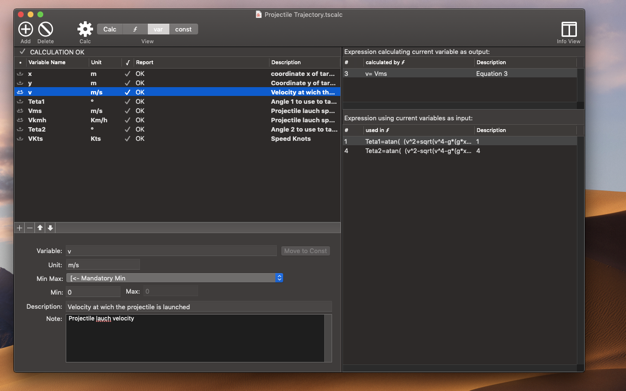Click 'calculated by' column header
Image resolution: width=626 pixels, height=391 pixels.
coord(418,62)
